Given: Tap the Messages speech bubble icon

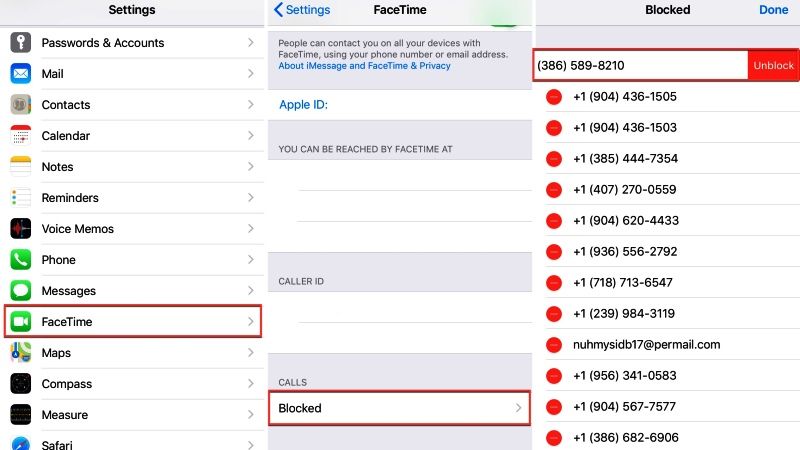Looking at the screenshot, I should (x=20, y=291).
